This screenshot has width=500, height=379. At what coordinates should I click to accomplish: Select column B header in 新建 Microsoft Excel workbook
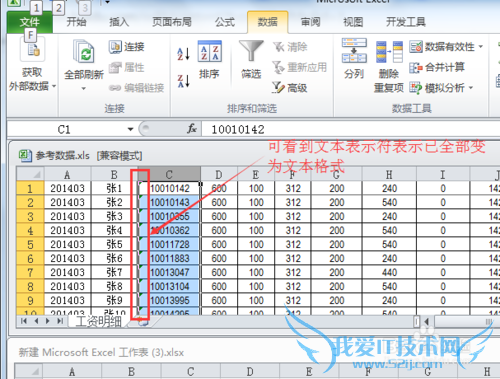[131, 372]
